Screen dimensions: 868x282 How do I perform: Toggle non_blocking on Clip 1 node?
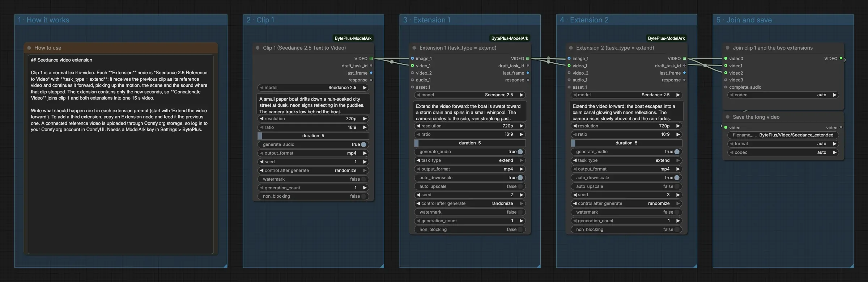pos(313,196)
